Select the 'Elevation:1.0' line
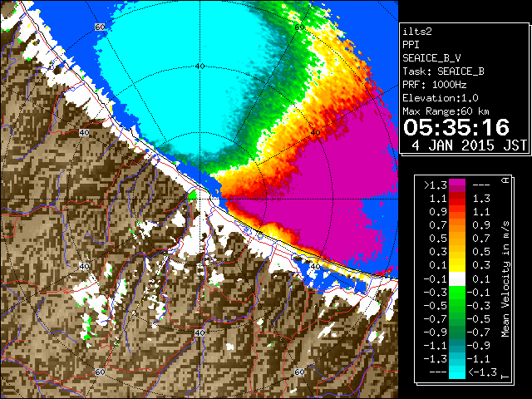The width and height of the screenshot is (532, 399). (x=441, y=98)
